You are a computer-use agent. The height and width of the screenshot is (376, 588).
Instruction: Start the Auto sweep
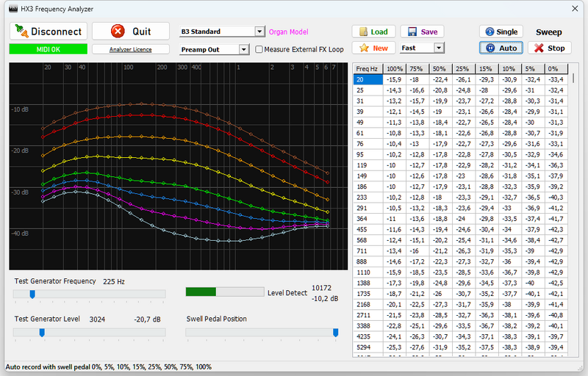coord(501,48)
